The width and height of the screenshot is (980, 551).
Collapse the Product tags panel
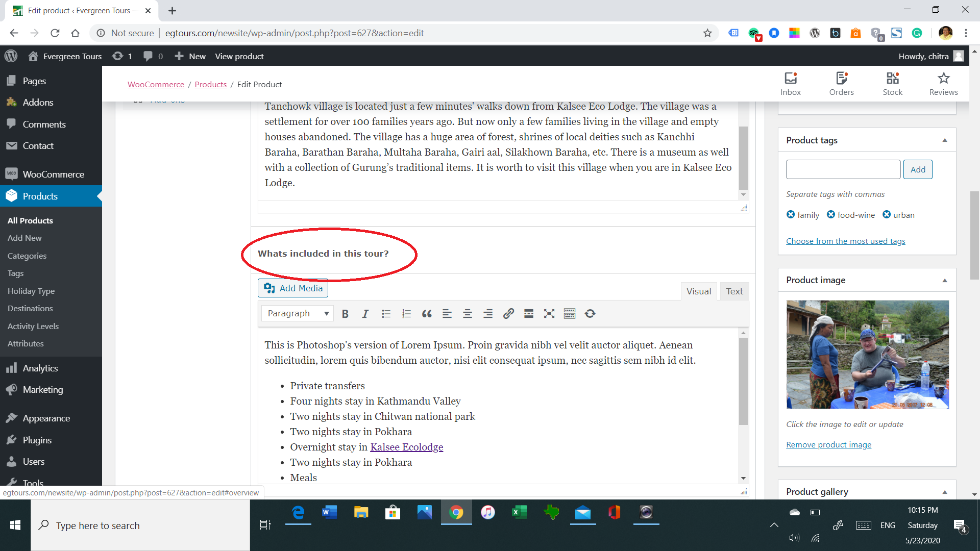click(945, 140)
